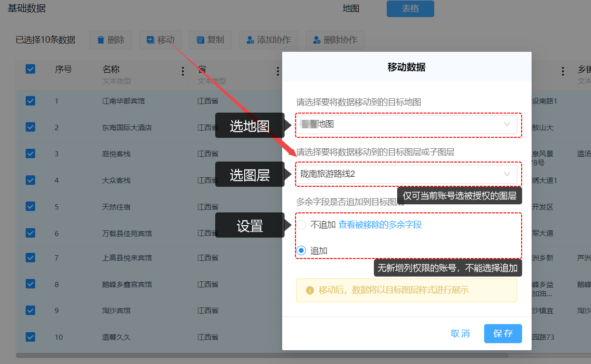Uncheck row 9 淘沙宾馆 checkbox
The height and width of the screenshot is (364, 591).
(x=30, y=310)
